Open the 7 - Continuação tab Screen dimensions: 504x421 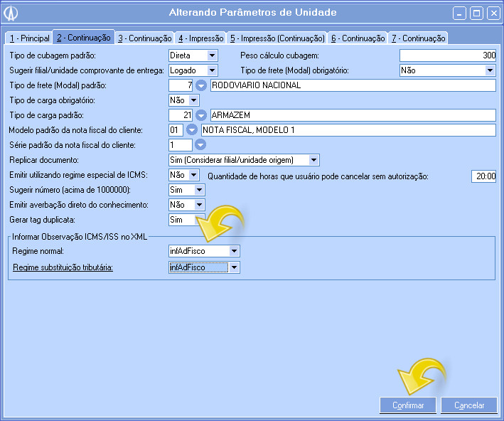[418, 38]
